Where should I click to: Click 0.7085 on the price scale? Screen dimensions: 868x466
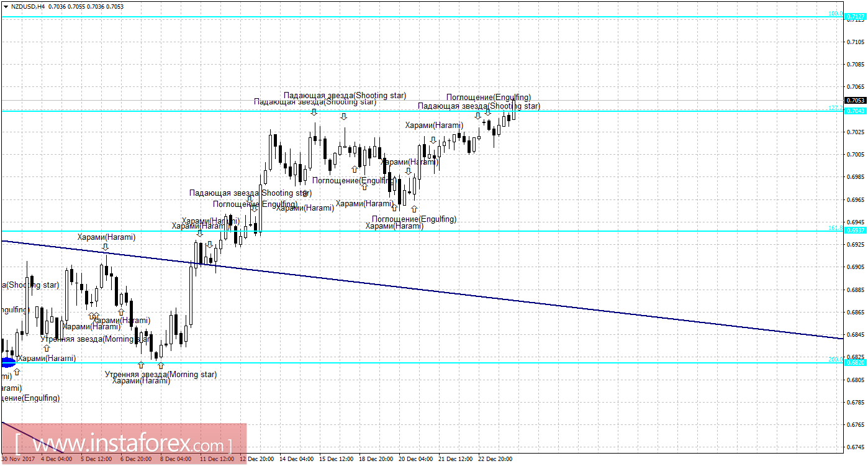856,64
